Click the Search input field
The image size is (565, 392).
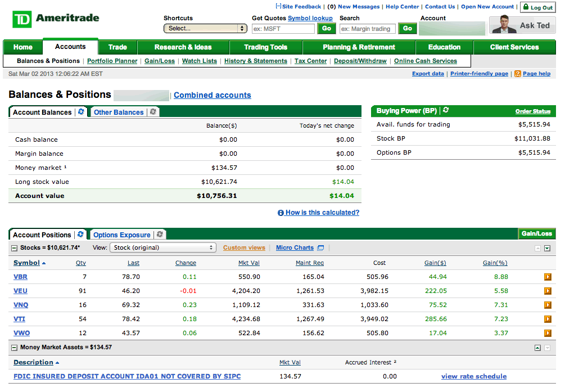tap(367, 29)
